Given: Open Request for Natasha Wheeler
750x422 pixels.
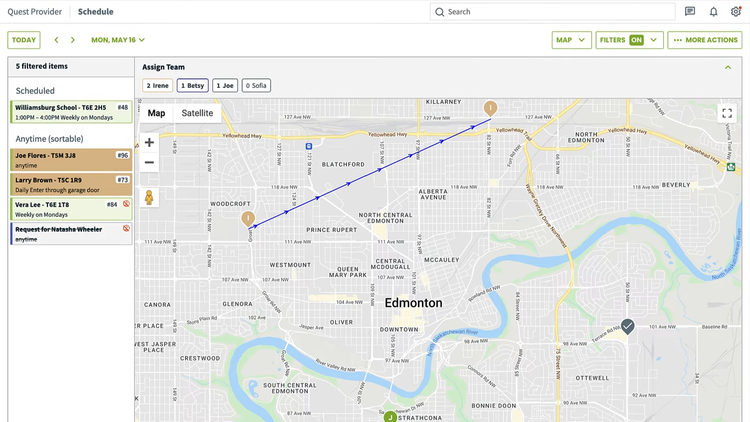Looking at the screenshot, I should click(x=71, y=233).
